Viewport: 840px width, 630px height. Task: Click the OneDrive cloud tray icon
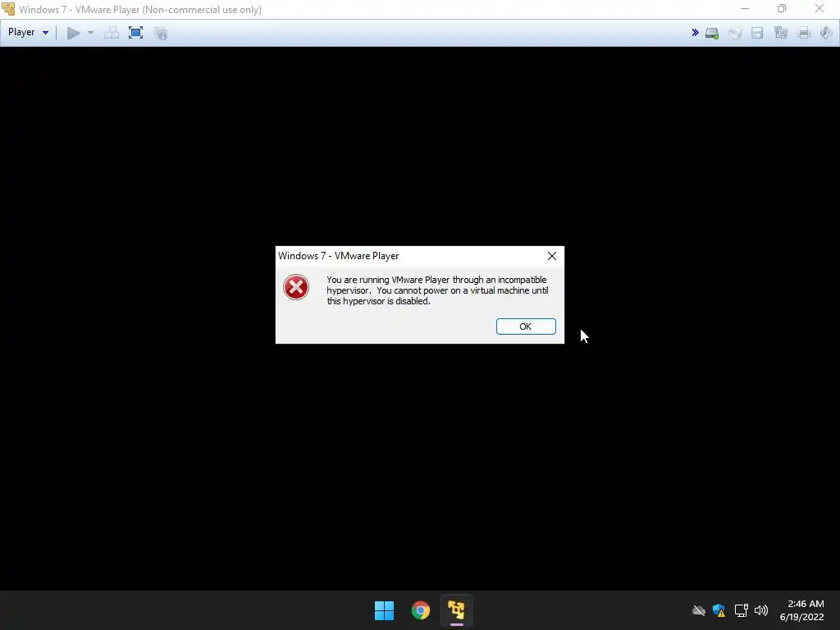699,610
